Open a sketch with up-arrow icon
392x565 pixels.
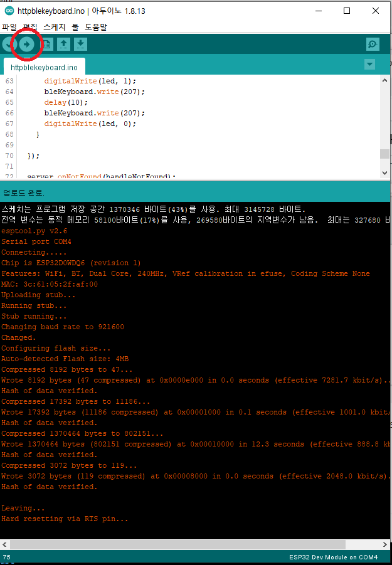click(64, 45)
